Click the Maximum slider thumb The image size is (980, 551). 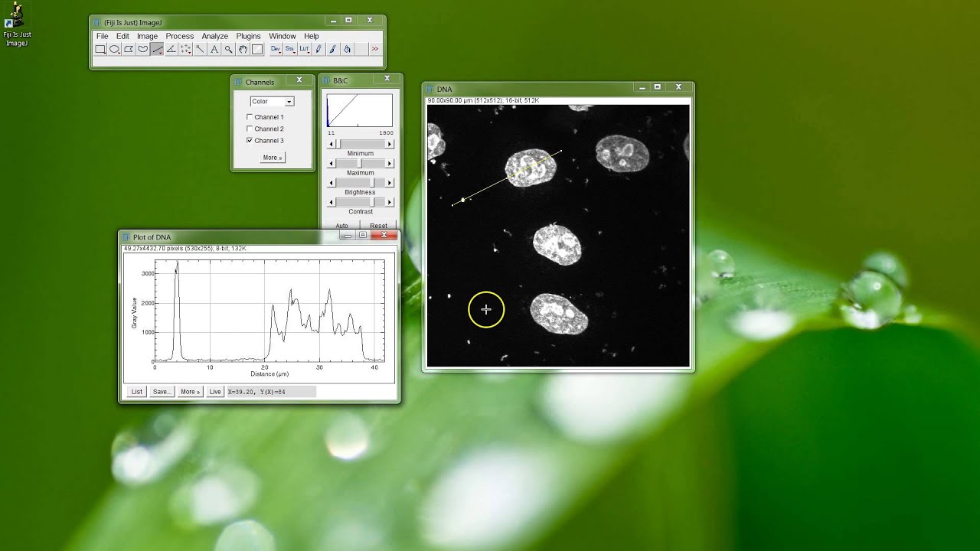click(x=361, y=163)
